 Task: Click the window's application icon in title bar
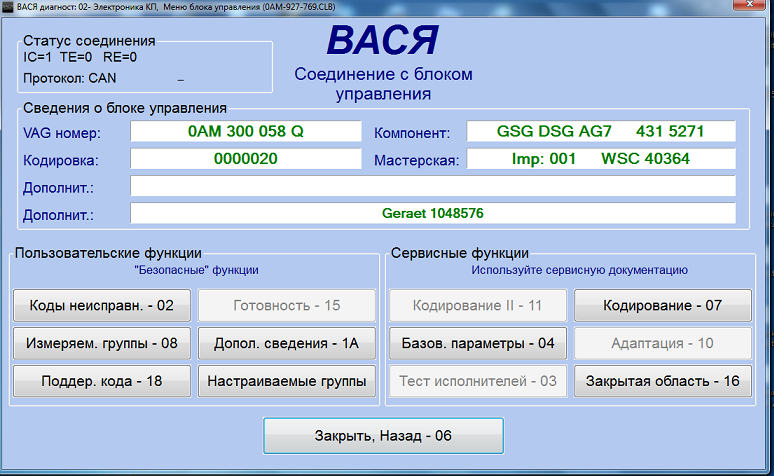[x=8, y=7]
